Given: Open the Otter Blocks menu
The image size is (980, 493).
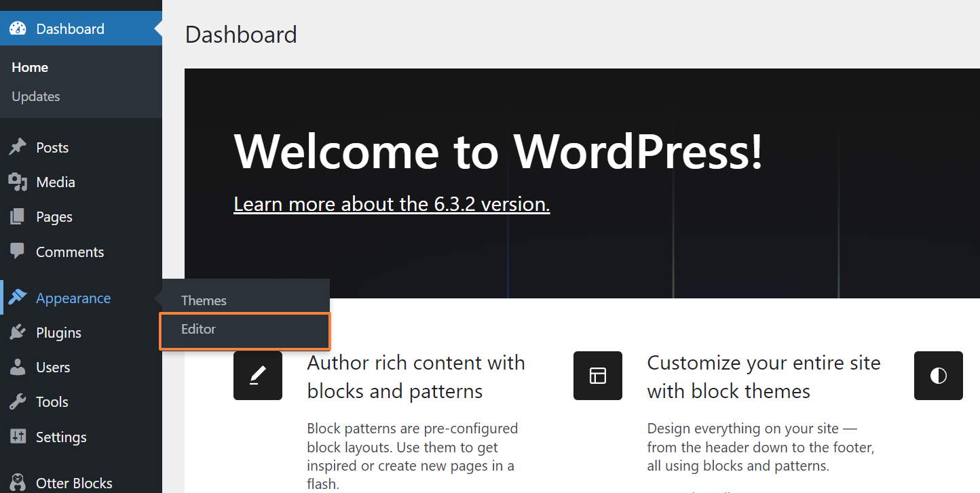Looking at the screenshot, I should point(81,483).
